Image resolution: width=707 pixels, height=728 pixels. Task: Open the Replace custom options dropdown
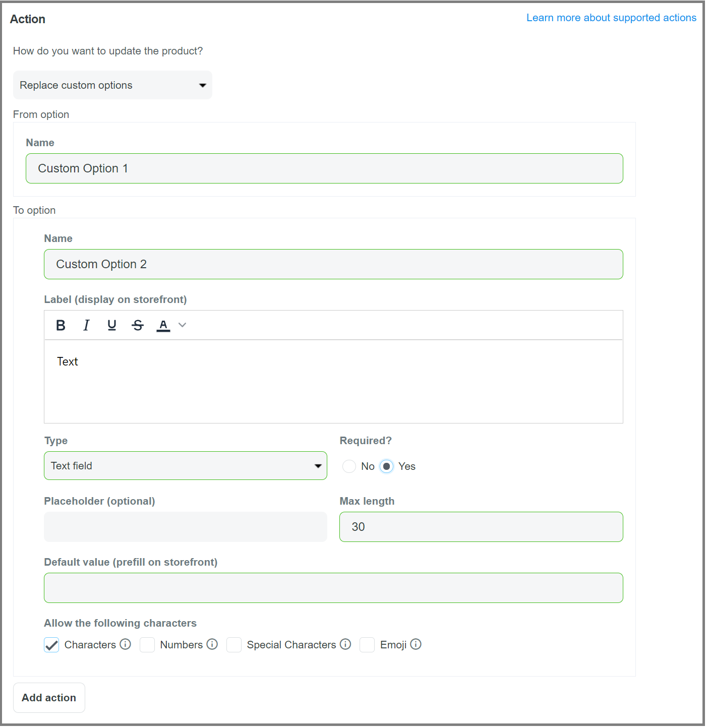pyautogui.click(x=112, y=85)
